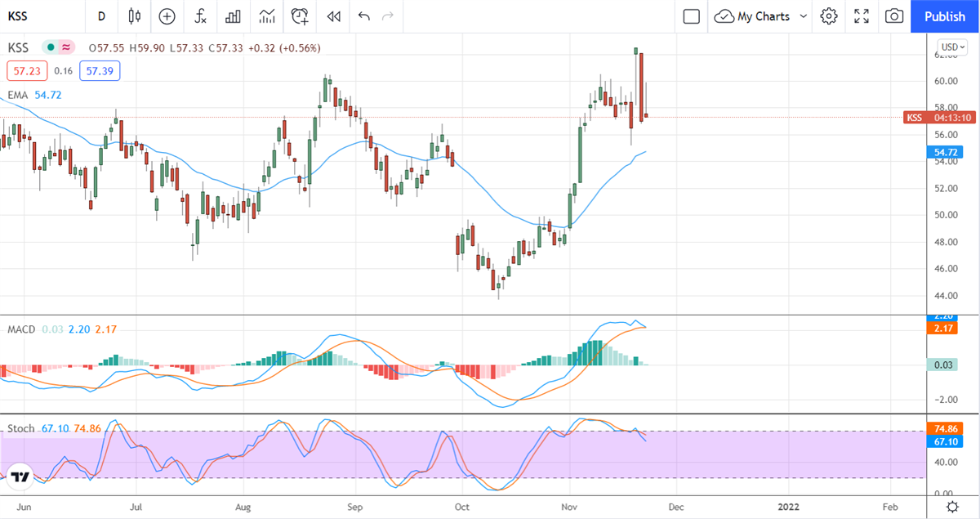
Task: Open the select layout square button
Action: (692, 16)
